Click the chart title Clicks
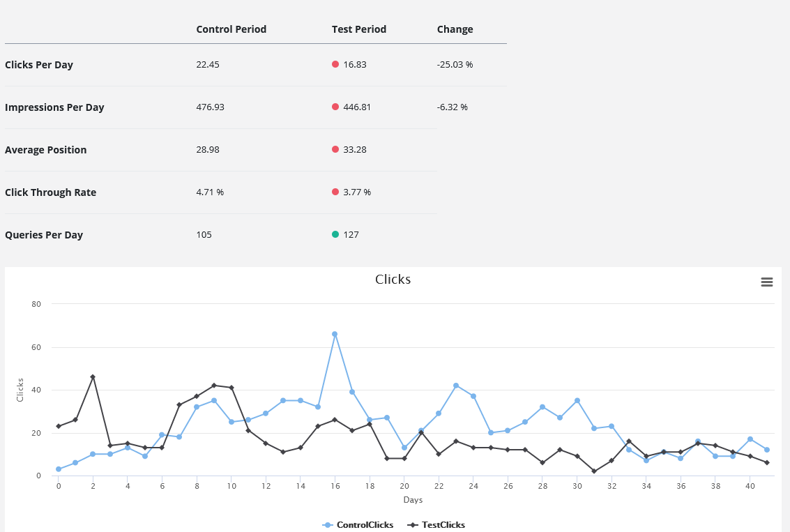 coord(393,279)
